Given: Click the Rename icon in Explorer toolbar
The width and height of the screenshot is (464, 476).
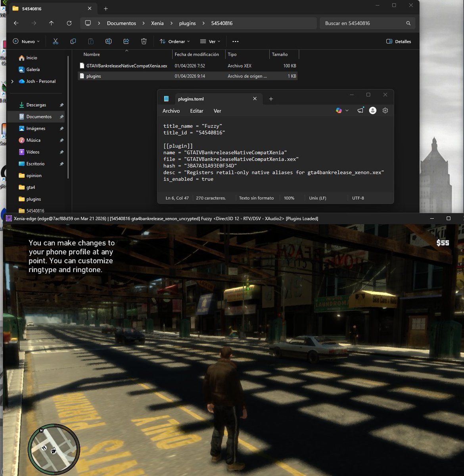Looking at the screenshot, I should (108, 41).
